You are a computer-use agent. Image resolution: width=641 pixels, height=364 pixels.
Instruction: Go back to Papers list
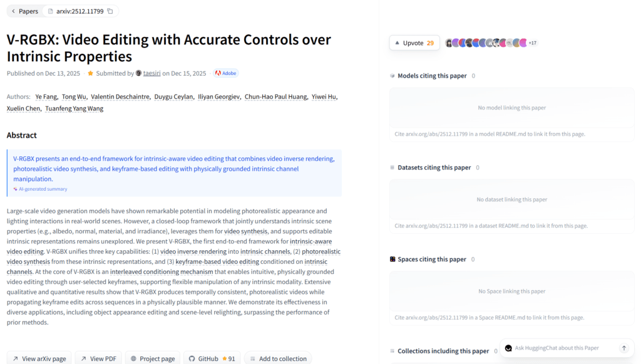[25, 11]
